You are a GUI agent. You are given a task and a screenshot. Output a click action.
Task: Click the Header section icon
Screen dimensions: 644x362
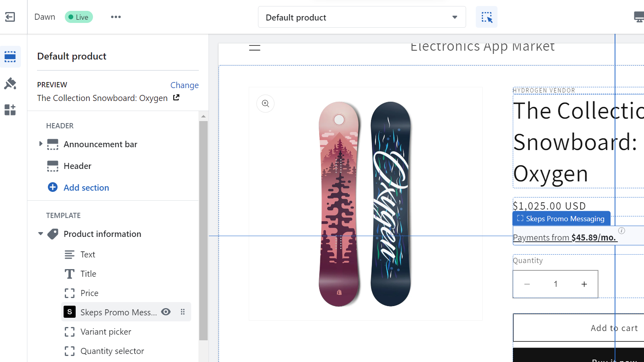pyautogui.click(x=53, y=166)
